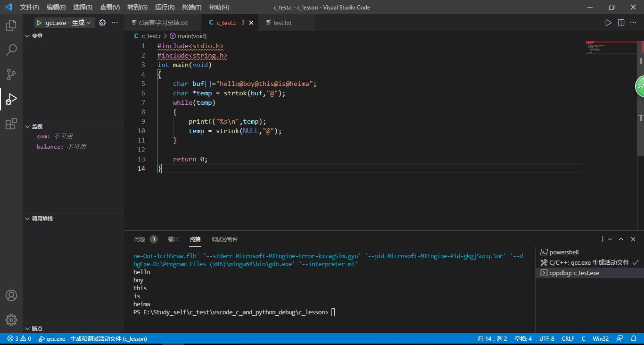Run C file with editor play button

tap(608, 23)
